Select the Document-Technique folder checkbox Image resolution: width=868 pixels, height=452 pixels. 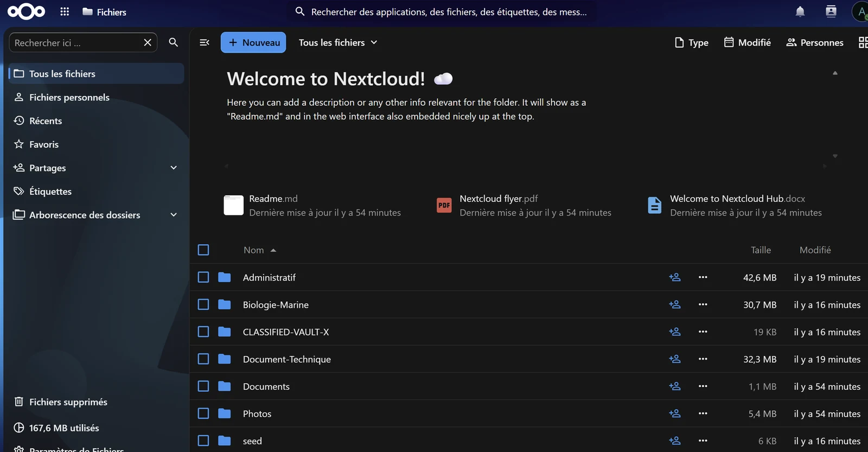click(203, 359)
